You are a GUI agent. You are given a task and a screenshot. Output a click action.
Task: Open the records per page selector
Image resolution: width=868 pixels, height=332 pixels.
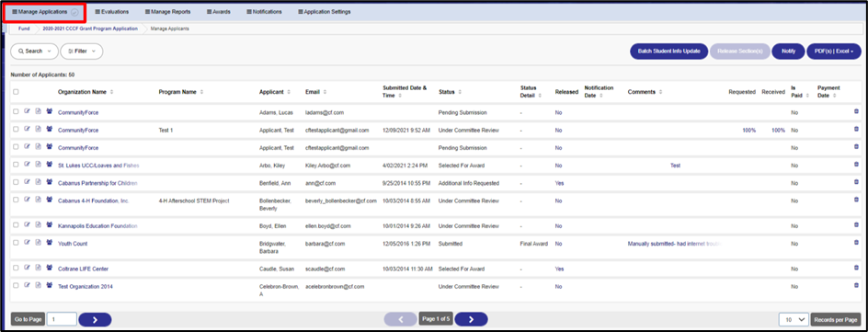click(794, 319)
